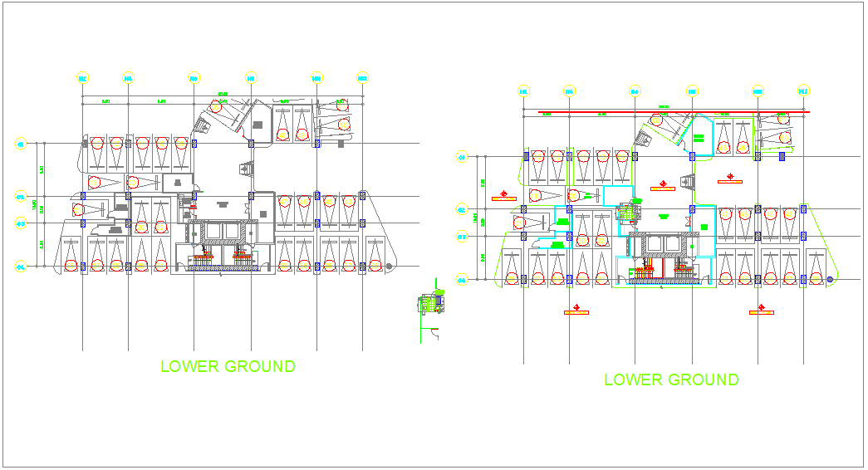Click last top grid bubble of right plan
The height and width of the screenshot is (470, 868).
pos(803,91)
